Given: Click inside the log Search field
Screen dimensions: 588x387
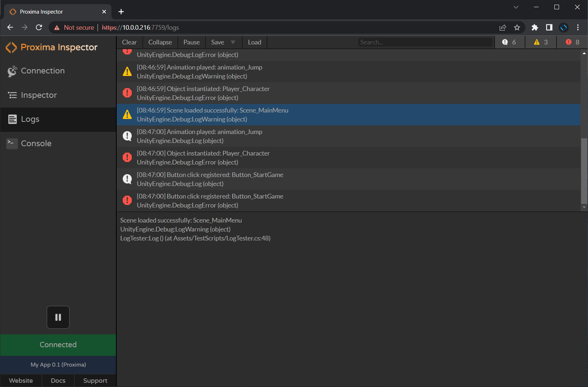Looking at the screenshot, I should (x=425, y=42).
